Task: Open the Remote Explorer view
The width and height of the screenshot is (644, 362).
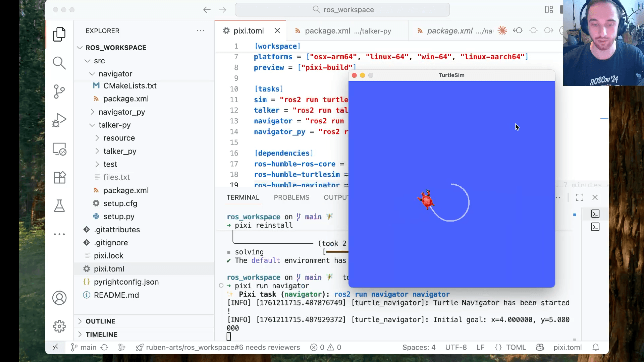Action: point(59,149)
